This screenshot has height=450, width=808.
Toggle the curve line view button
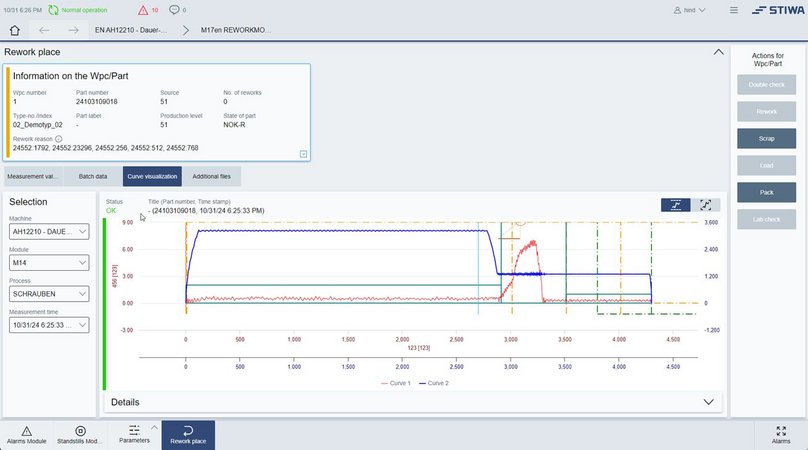click(675, 204)
